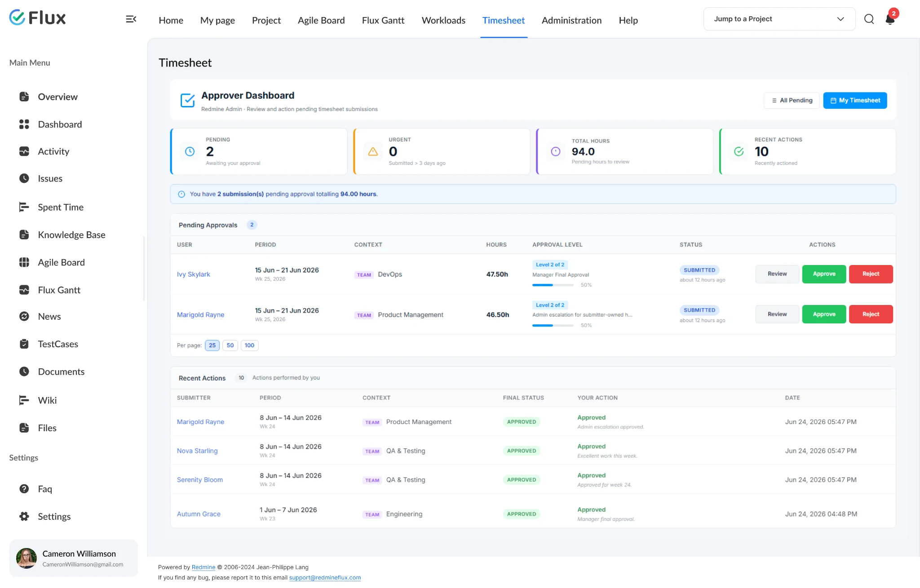Open the Redmine footer link
920x588 pixels.
pyautogui.click(x=203, y=567)
